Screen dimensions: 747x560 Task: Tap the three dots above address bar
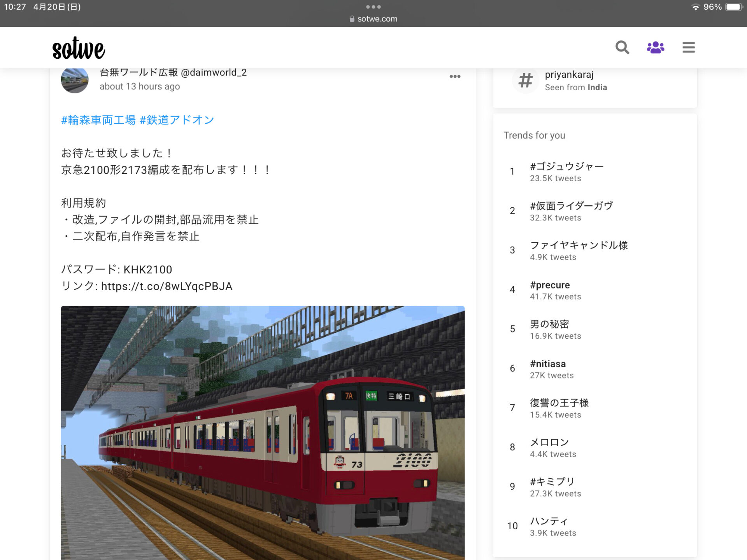[373, 7]
